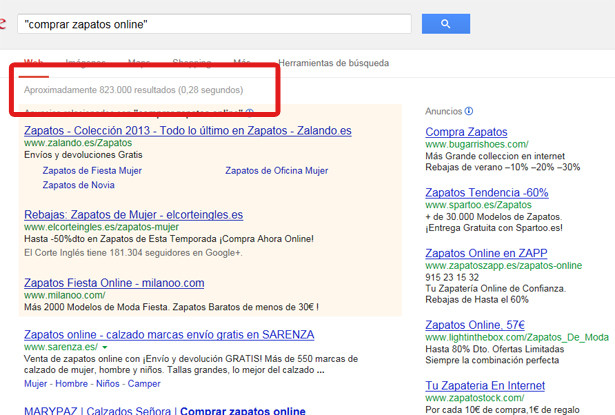
Task: Click www.zapatostock.com/ URL text
Action: pyautogui.click(x=475, y=398)
